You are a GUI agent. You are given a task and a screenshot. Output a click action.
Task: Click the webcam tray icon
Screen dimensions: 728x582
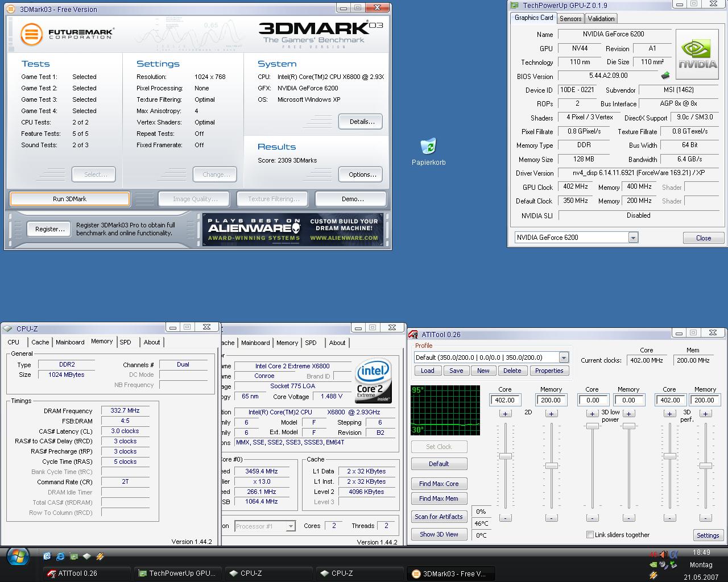(x=664, y=565)
